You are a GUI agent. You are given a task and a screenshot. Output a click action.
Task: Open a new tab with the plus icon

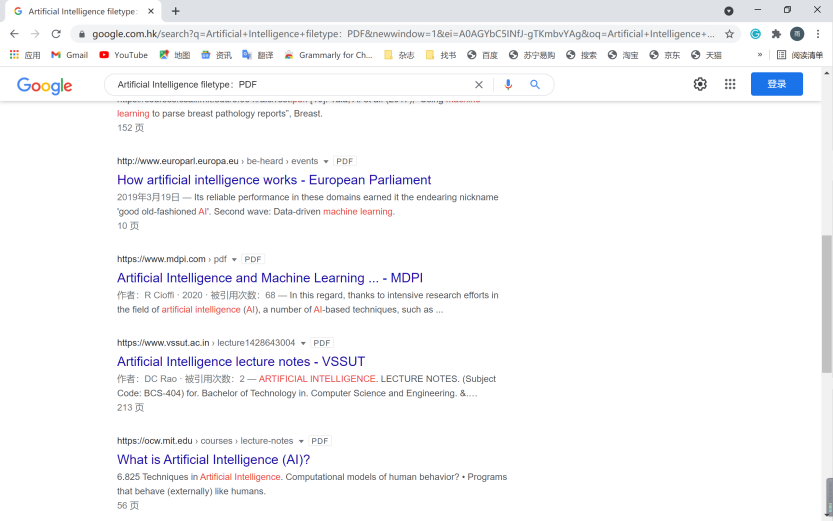(176, 11)
